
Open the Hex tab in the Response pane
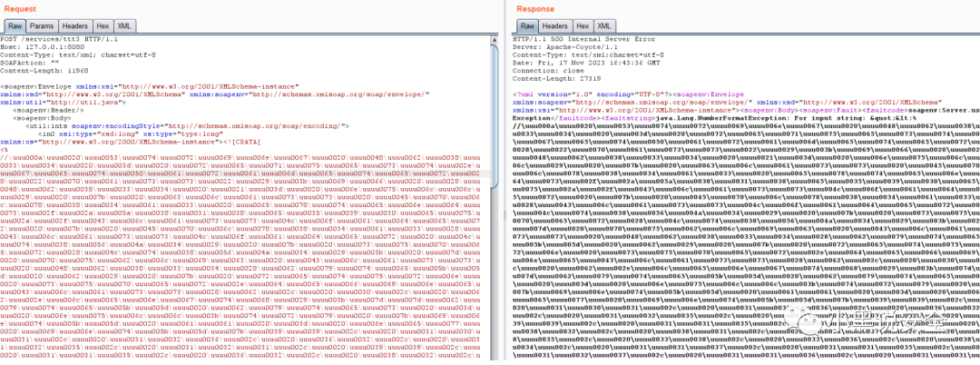click(583, 26)
